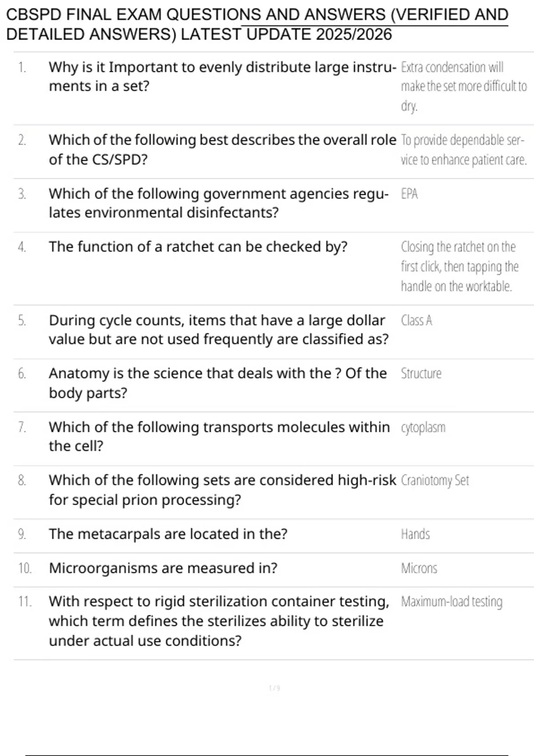Click the answer 'To provide dependable service'

point(464,149)
